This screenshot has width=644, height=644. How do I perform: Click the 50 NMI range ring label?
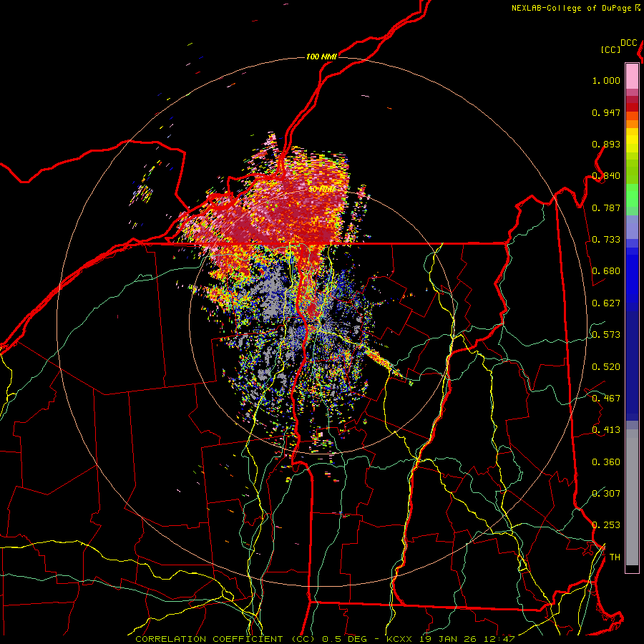pos(321,190)
